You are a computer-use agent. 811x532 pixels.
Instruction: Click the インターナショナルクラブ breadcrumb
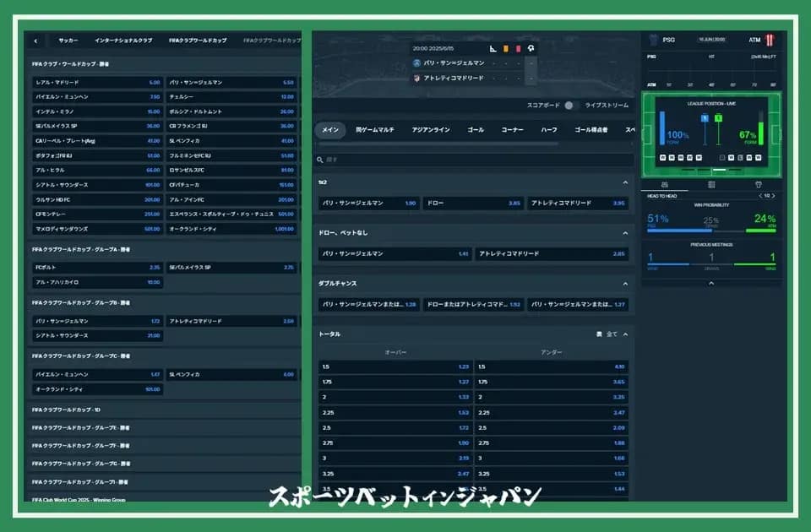click(123, 41)
